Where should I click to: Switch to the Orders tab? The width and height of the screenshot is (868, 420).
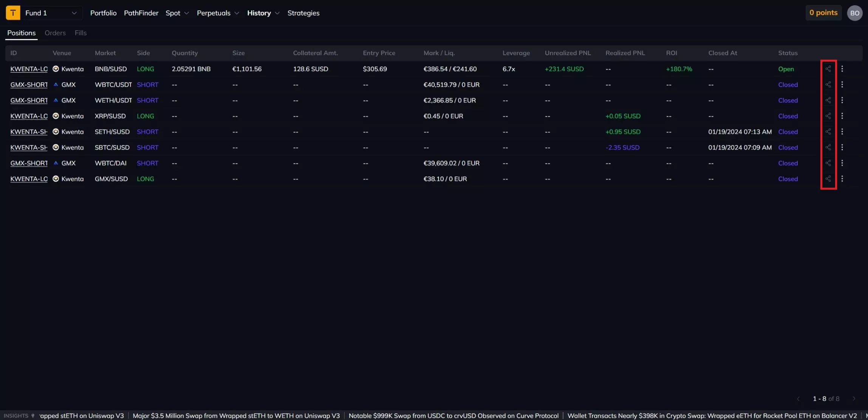point(55,33)
